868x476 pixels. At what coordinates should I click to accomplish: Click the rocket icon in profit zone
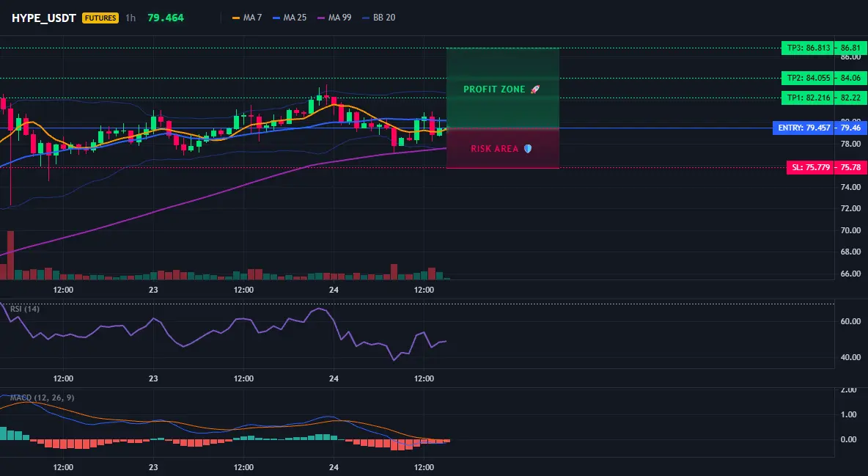click(534, 89)
